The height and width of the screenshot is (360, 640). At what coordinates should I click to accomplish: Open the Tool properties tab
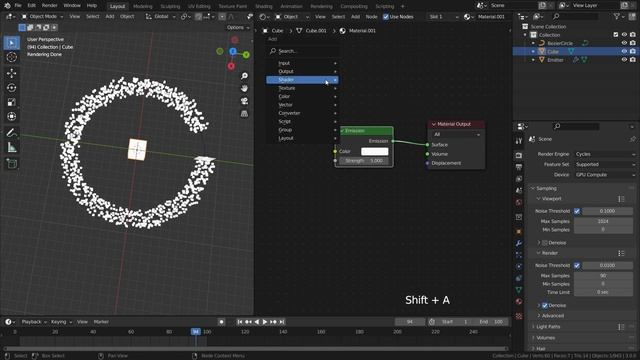[x=519, y=141]
